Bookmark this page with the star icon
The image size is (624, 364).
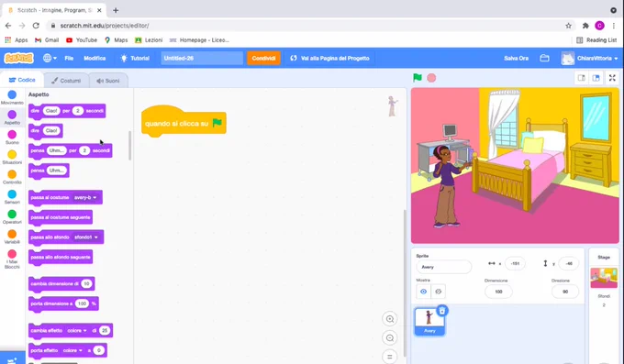coord(568,26)
